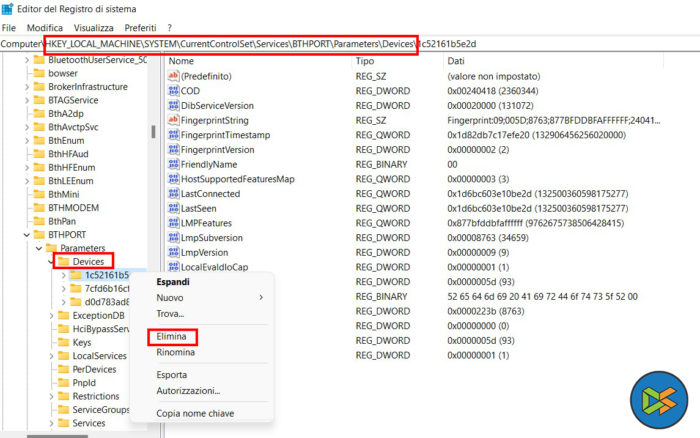This screenshot has height=438, width=700.
Task: Select the 1c52161b5 device key
Action: point(107,275)
